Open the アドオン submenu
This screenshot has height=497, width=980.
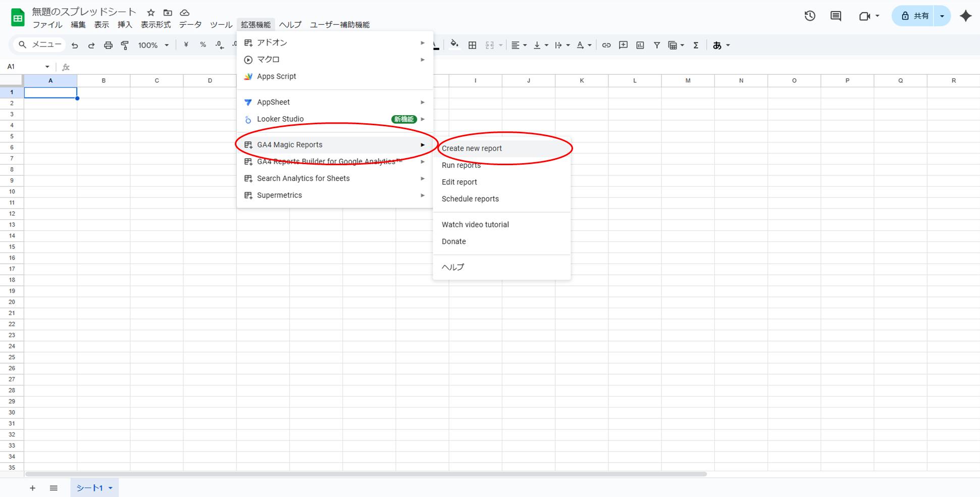click(335, 43)
